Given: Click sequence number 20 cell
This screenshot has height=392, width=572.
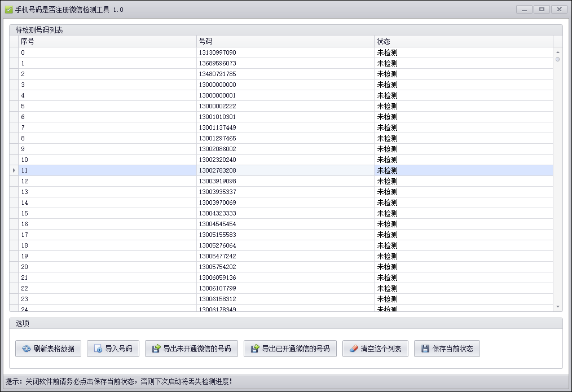Looking at the screenshot, I should pos(107,267).
